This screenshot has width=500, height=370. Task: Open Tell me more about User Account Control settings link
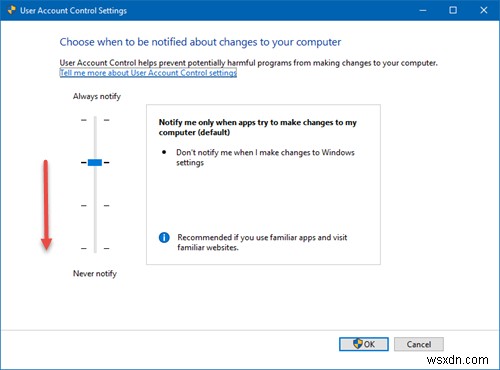[148, 73]
